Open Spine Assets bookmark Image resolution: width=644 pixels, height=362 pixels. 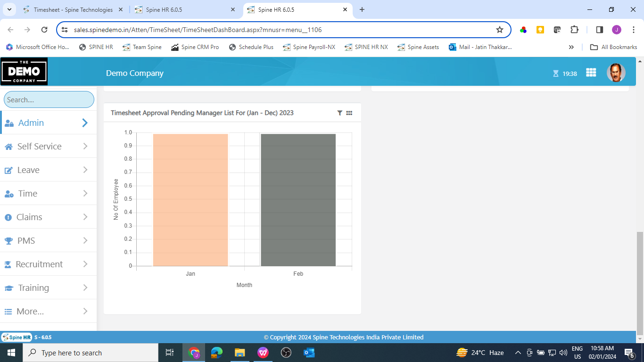pyautogui.click(x=418, y=47)
